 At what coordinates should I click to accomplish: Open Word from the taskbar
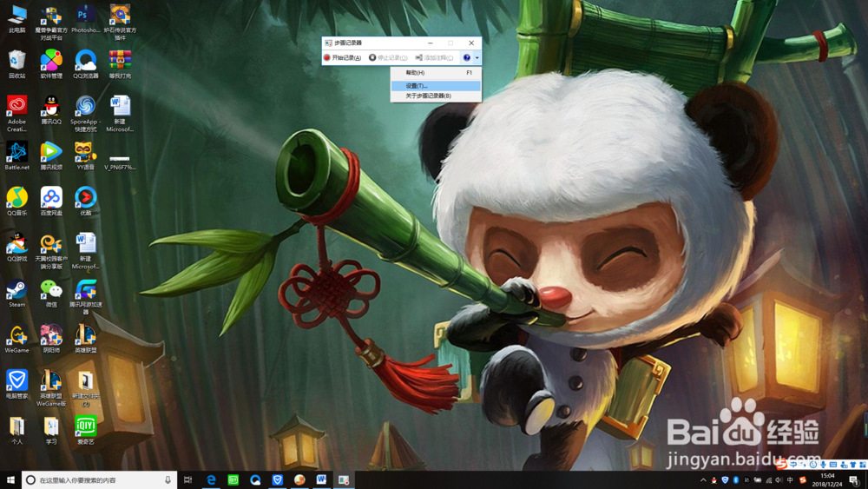[x=321, y=479]
